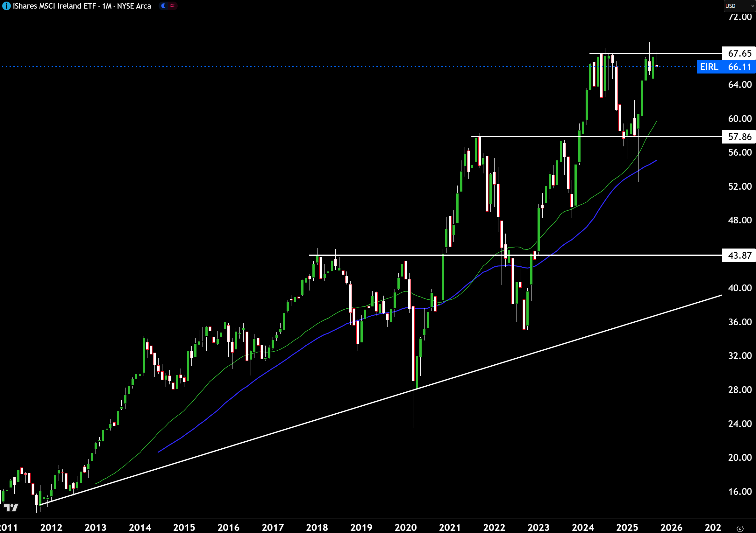Click the 2014 label on the time axis
756x533 pixels.
139,527
